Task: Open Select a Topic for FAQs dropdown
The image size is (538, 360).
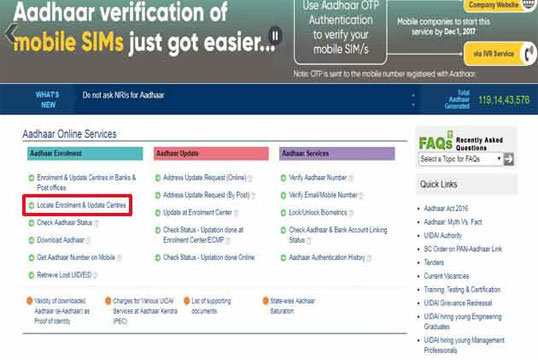Action: (460, 159)
